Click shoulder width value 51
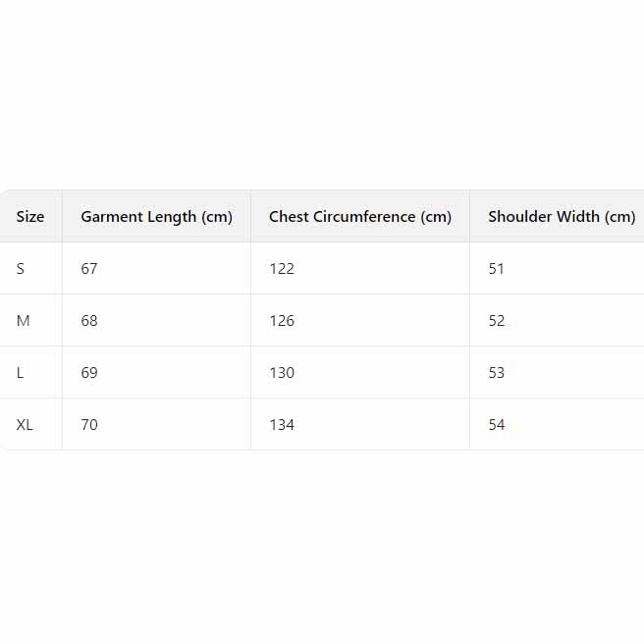Viewport: 644px width, 644px height. point(497,269)
